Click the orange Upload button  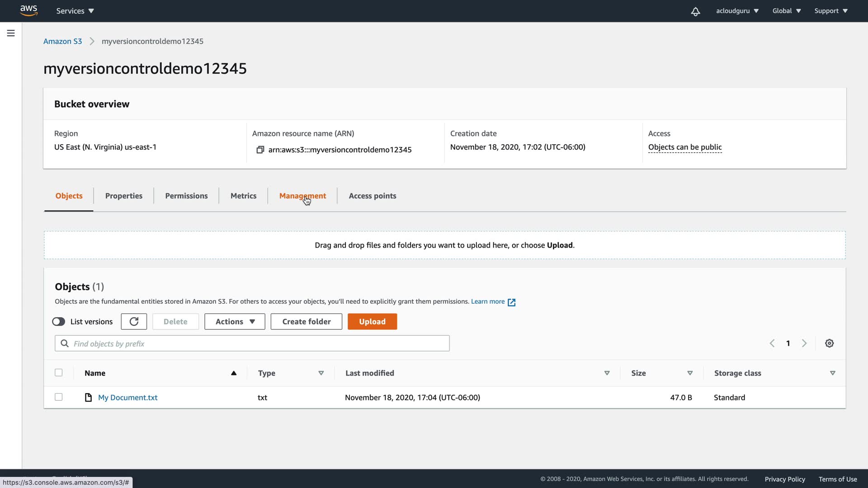(372, 321)
